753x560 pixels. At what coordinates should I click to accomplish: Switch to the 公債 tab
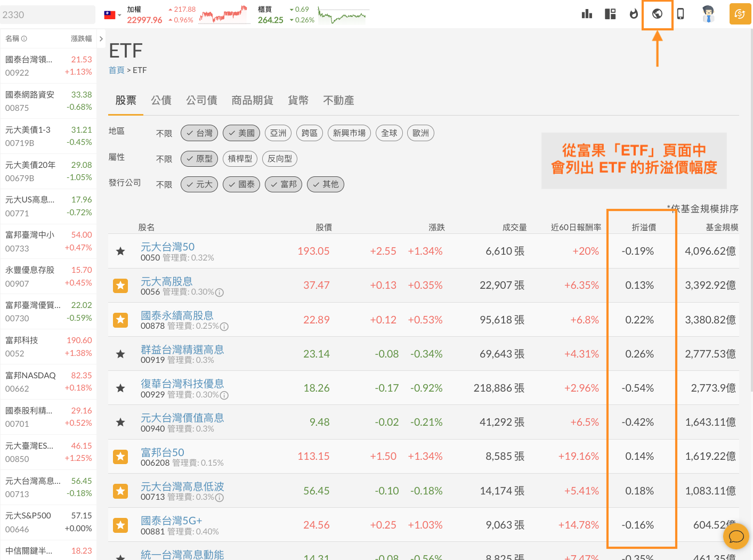(x=161, y=100)
